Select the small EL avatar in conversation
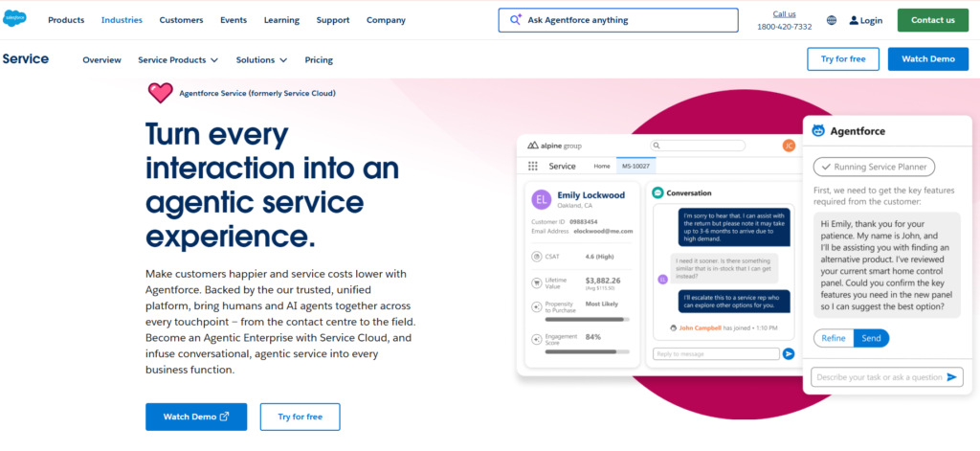 [x=662, y=280]
